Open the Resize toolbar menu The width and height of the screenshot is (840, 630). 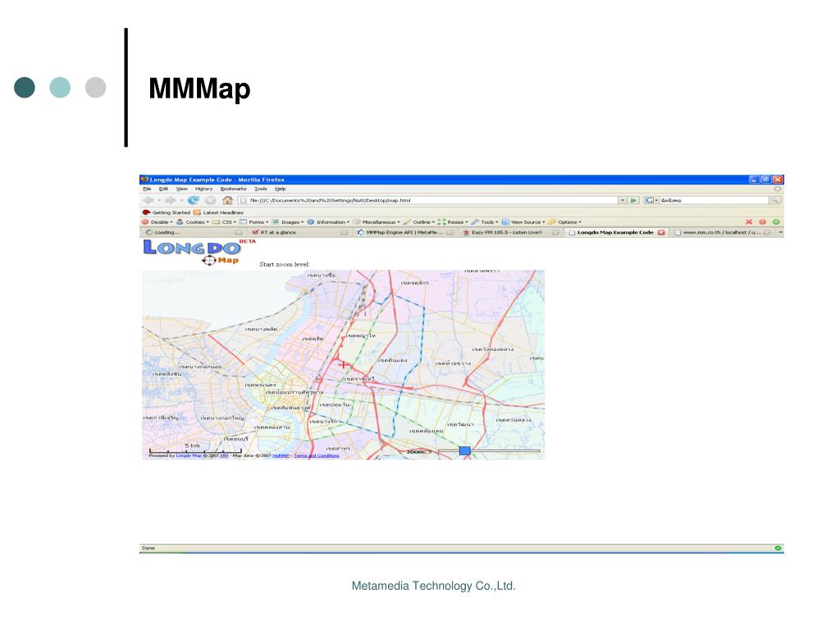pyautogui.click(x=453, y=222)
